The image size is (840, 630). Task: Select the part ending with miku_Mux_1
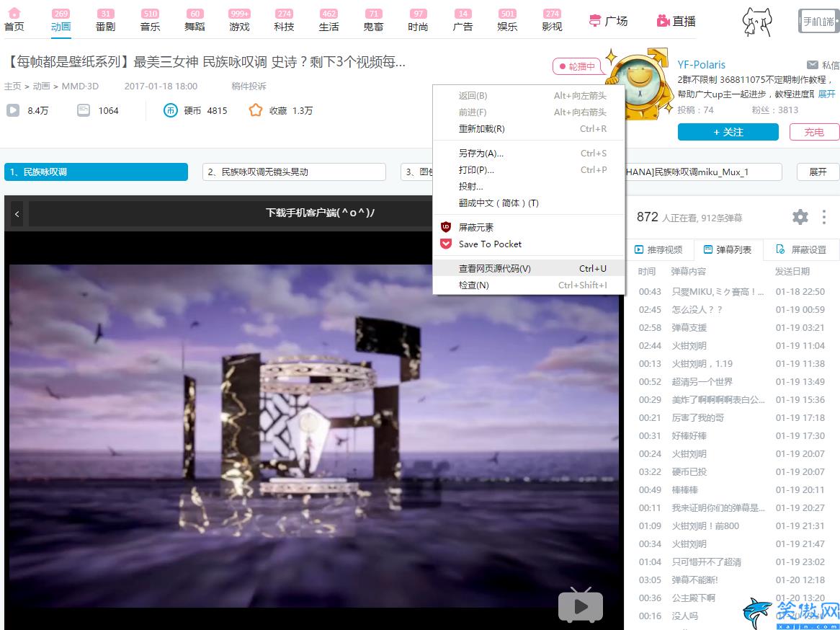(x=703, y=172)
